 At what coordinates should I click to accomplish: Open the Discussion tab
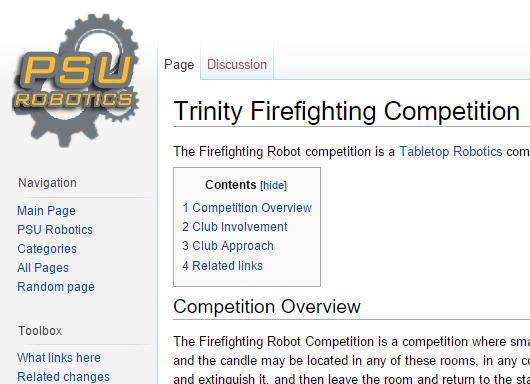[x=237, y=65]
